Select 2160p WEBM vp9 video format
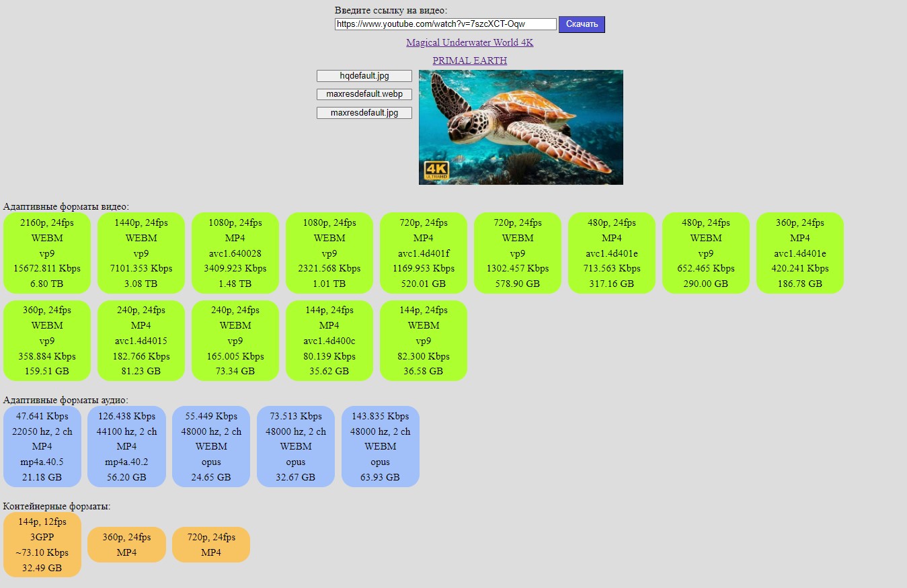This screenshot has height=588, width=907. [47, 253]
